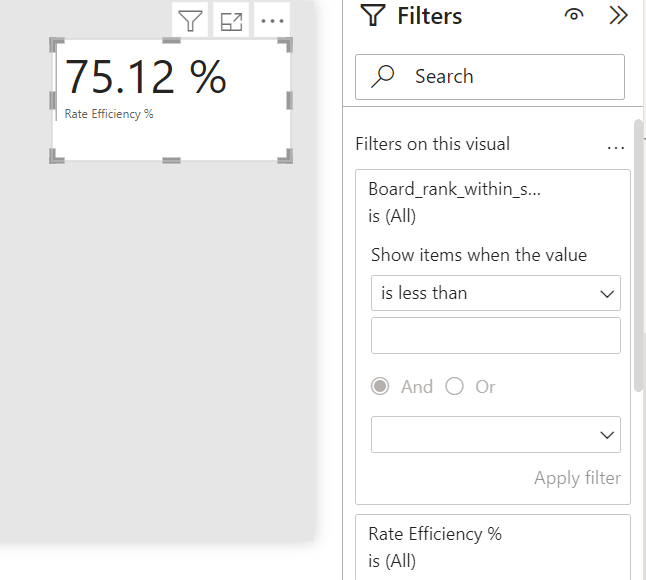Click the magnifier icon in the Search box
The image size is (646, 580).
(383, 76)
